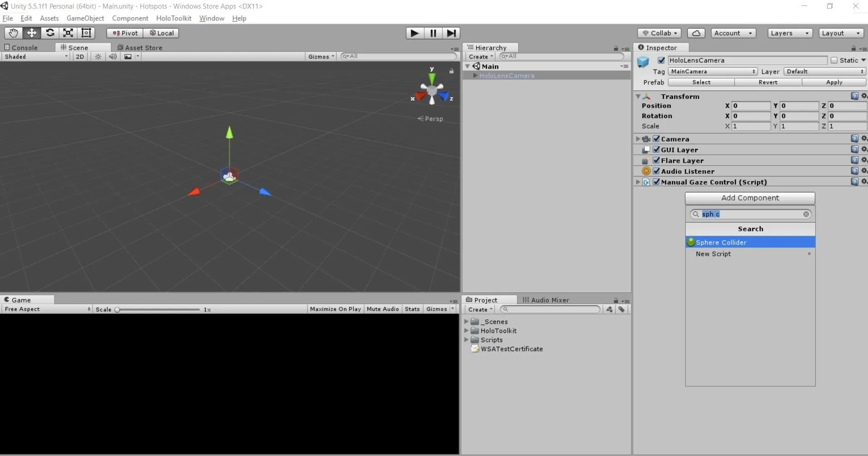Open GUI Layer settings gear

point(864,149)
